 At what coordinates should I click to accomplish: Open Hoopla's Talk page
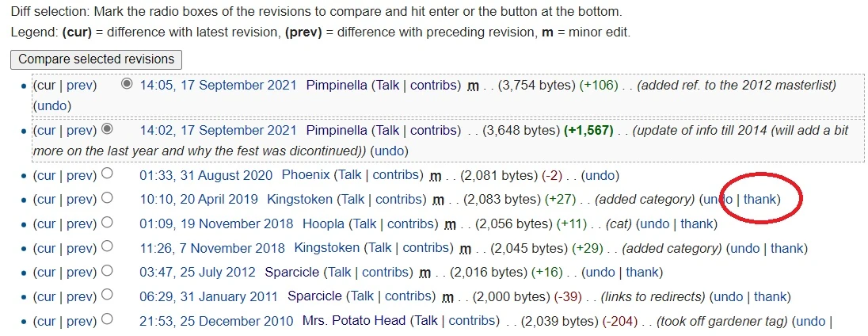(x=364, y=223)
